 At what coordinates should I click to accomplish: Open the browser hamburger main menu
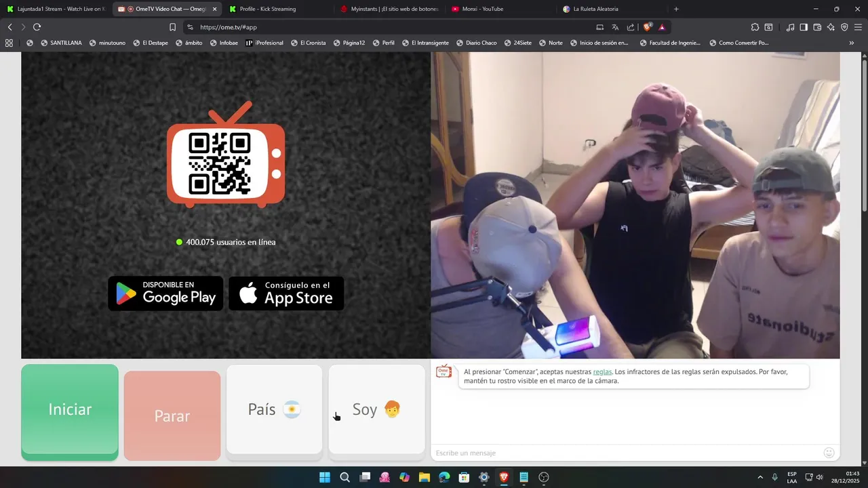click(858, 27)
